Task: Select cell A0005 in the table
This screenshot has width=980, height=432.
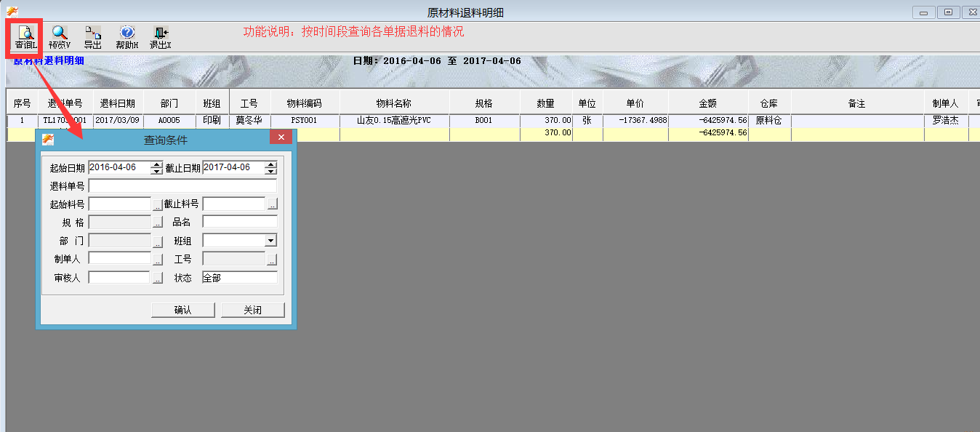Action: coord(169,121)
